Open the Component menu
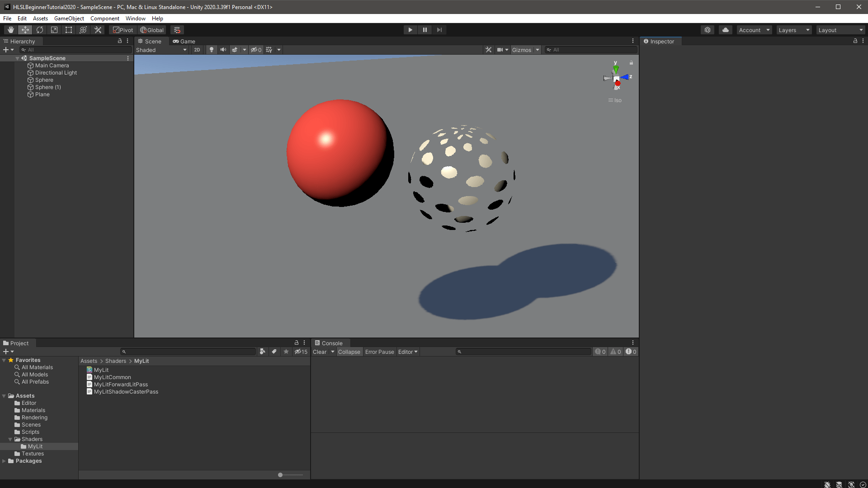This screenshot has width=868, height=488. coord(104,19)
